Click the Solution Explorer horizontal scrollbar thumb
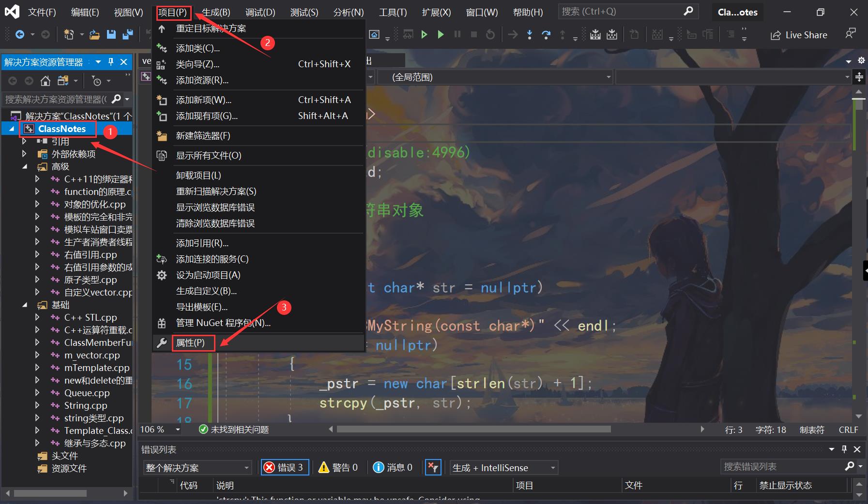 click(50, 493)
